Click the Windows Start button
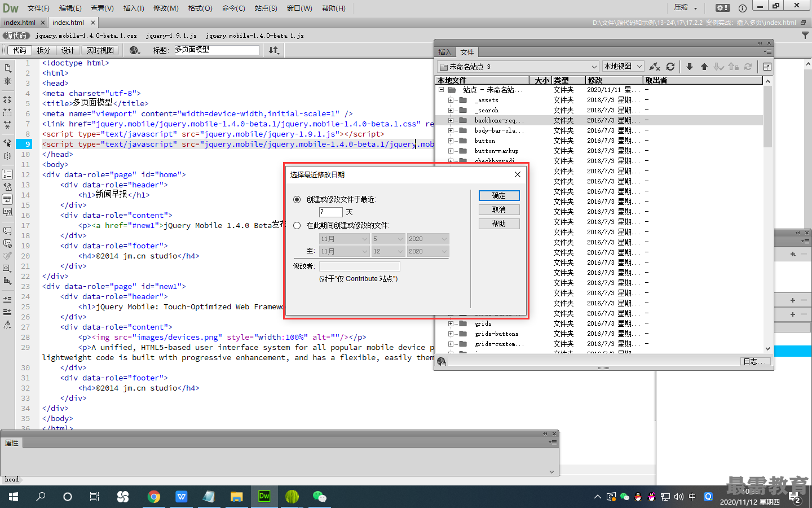Image resolution: width=812 pixels, height=508 pixels. tap(14, 497)
